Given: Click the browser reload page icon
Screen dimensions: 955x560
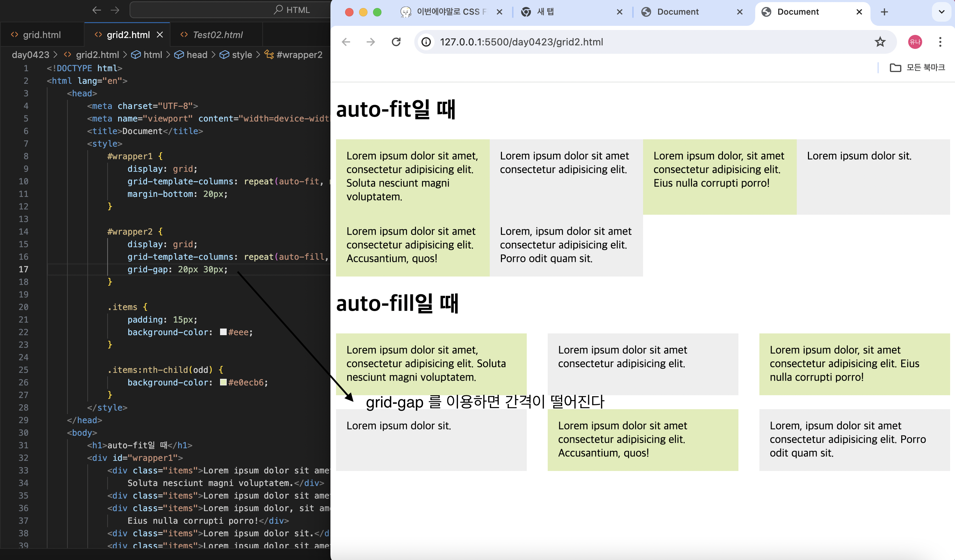Looking at the screenshot, I should (396, 42).
